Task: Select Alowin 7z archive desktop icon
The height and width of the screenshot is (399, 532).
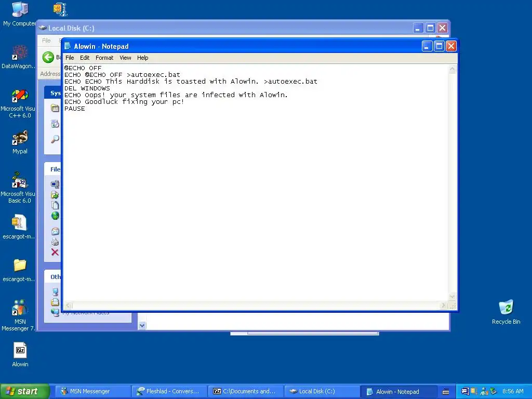Action: point(20,354)
